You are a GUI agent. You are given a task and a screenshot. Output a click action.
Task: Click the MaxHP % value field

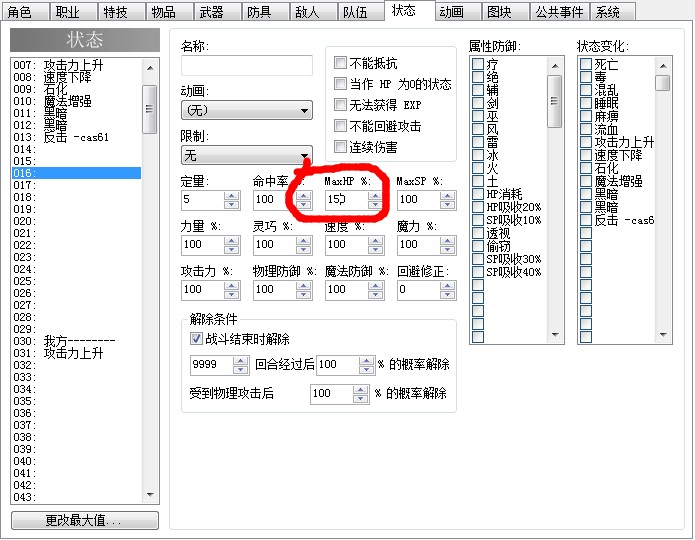(347, 200)
